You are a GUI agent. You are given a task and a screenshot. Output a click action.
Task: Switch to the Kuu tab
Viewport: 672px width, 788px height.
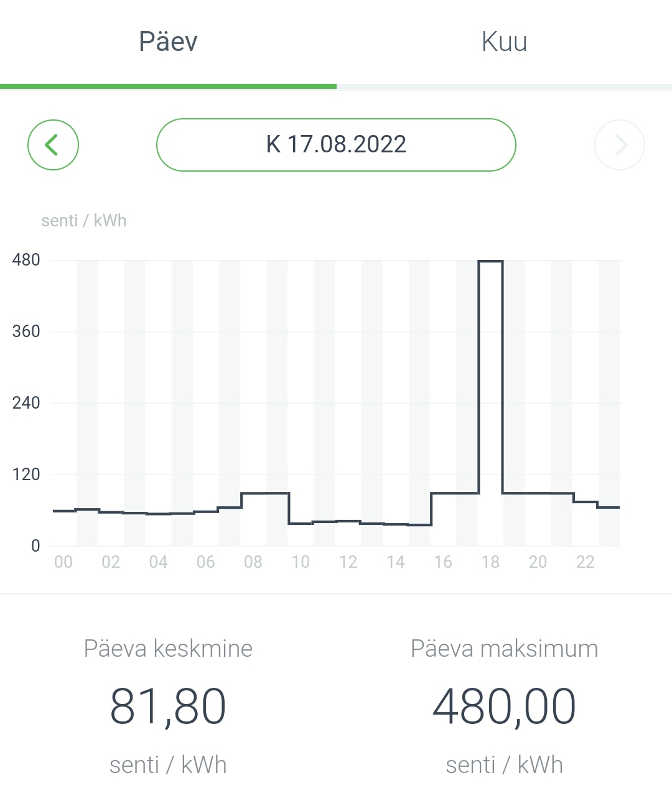point(504,42)
